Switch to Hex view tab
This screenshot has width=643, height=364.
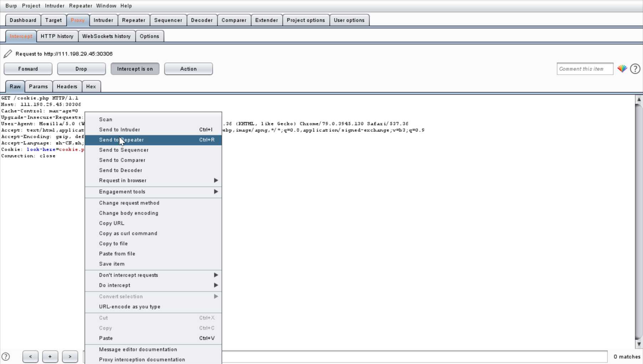point(91,87)
